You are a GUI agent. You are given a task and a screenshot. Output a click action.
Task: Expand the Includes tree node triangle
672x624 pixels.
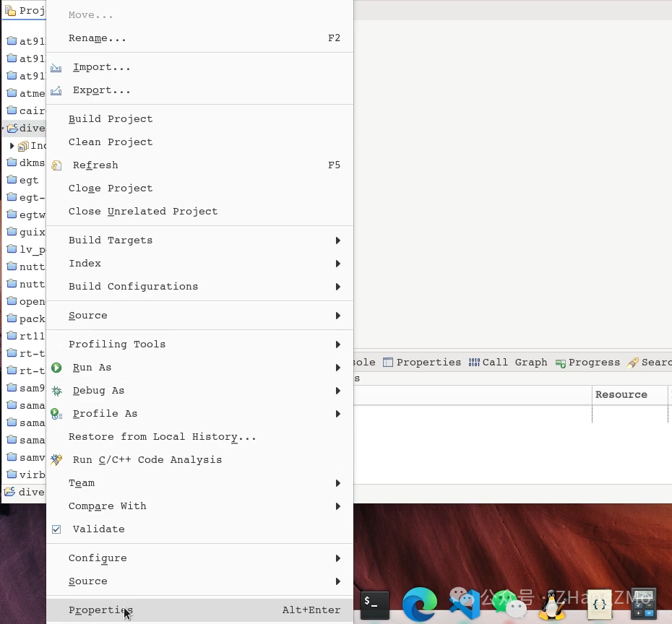[x=12, y=146]
